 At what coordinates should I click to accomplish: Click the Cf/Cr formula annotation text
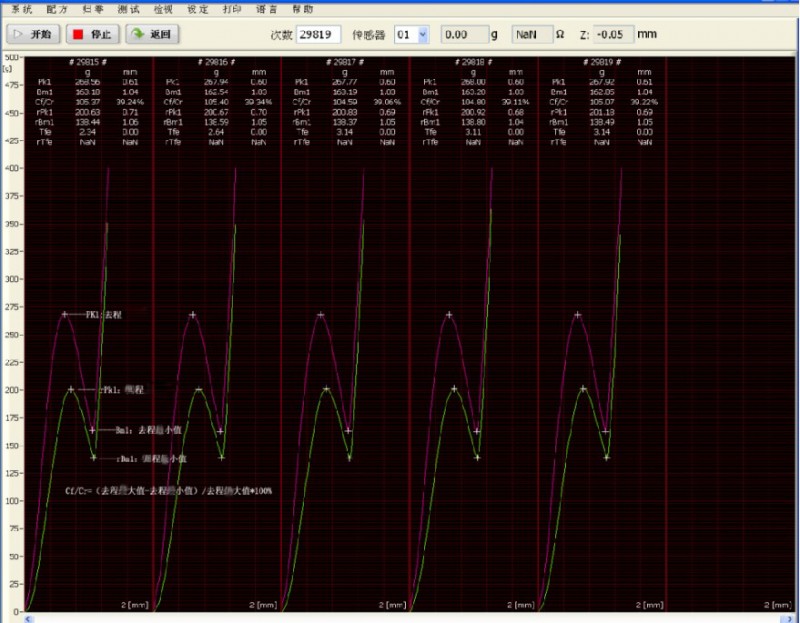[168, 491]
